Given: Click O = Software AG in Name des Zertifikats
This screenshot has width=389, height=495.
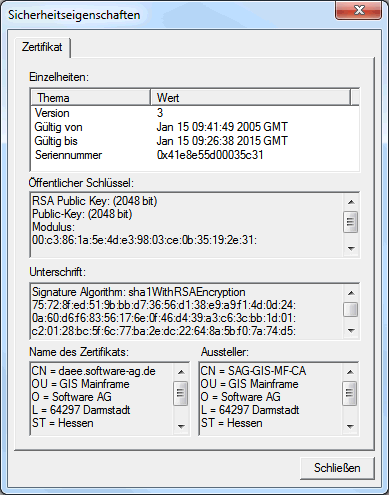Looking at the screenshot, I should pos(72,397).
